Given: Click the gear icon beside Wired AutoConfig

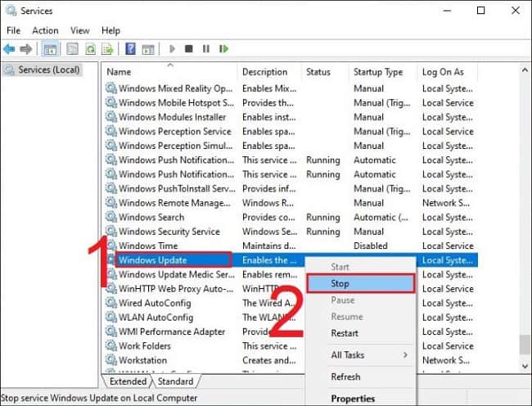Looking at the screenshot, I should coord(111,303).
